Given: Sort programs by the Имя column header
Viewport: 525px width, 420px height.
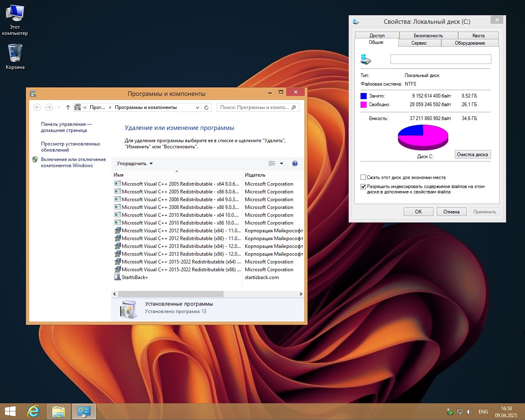Looking at the screenshot, I should pyautogui.click(x=177, y=175).
